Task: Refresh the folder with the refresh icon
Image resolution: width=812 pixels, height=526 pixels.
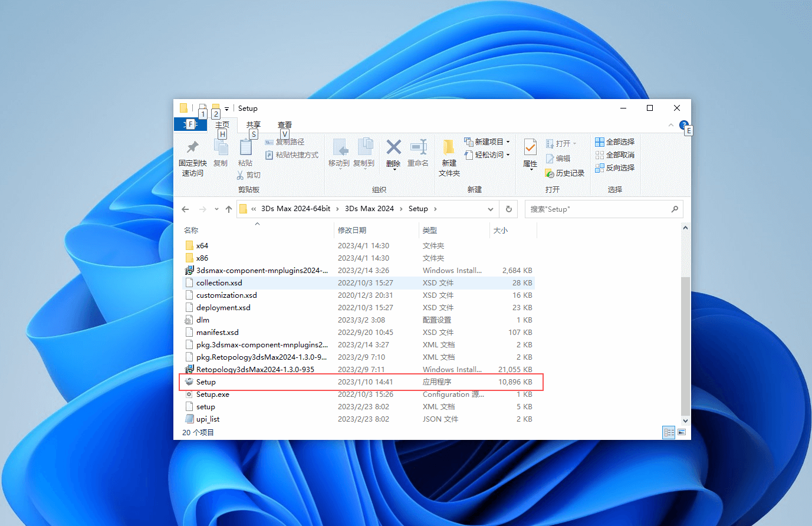Action: point(508,208)
